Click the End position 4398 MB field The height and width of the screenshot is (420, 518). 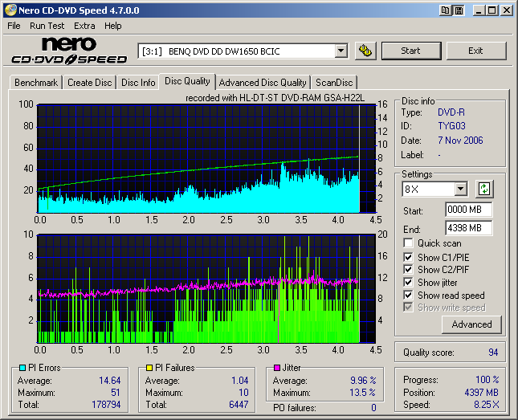tap(468, 228)
